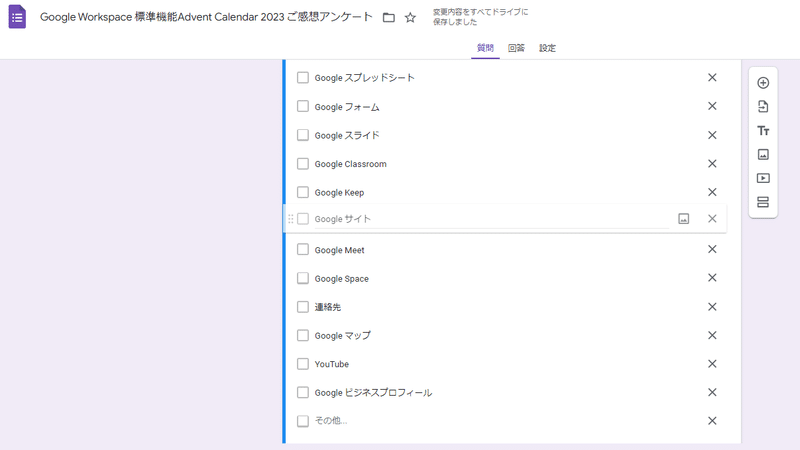Image resolution: width=800 pixels, height=450 pixels.
Task: Edit the Google マップ option label
Action: (343, 336)
